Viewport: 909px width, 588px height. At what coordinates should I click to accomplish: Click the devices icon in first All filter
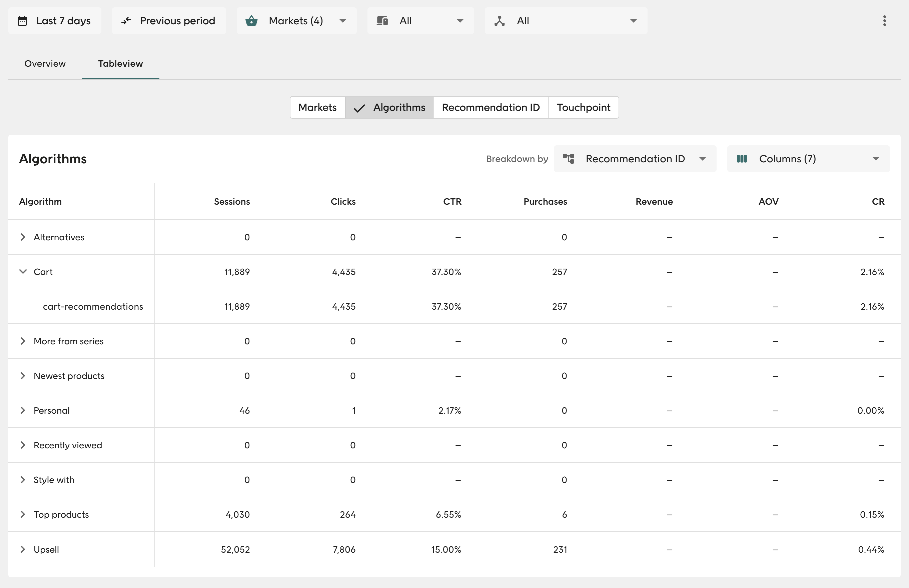pos(382,21)
